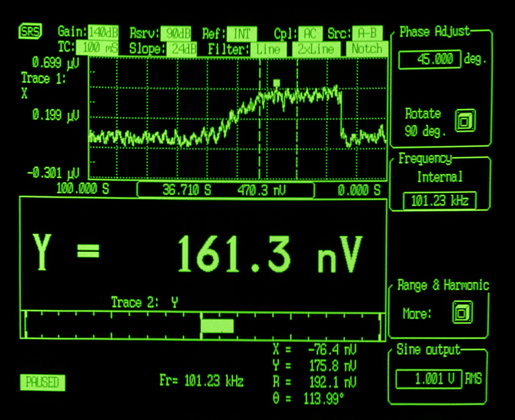Click the Sine output 1.001 V field
Viewport: 515px width, 420px height.
[x=429, y=378]
